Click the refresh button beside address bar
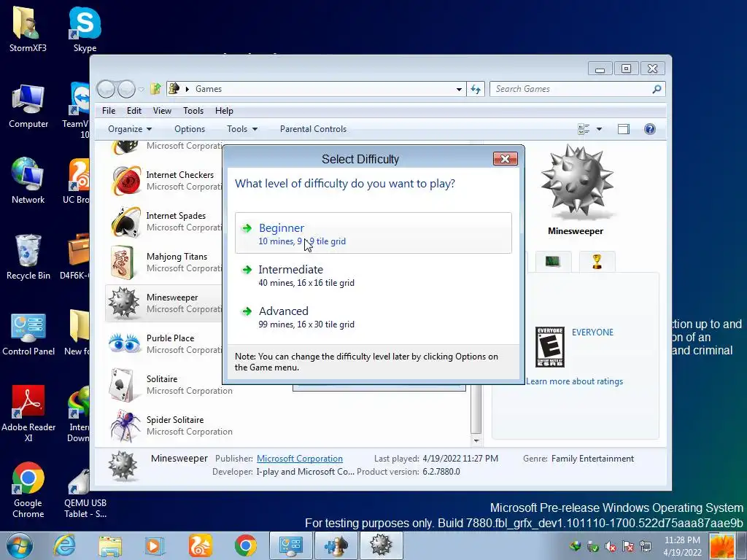Image resolution: width=747 pixels, height=560 pixels. pyautogui.click(x=476, y=89)
